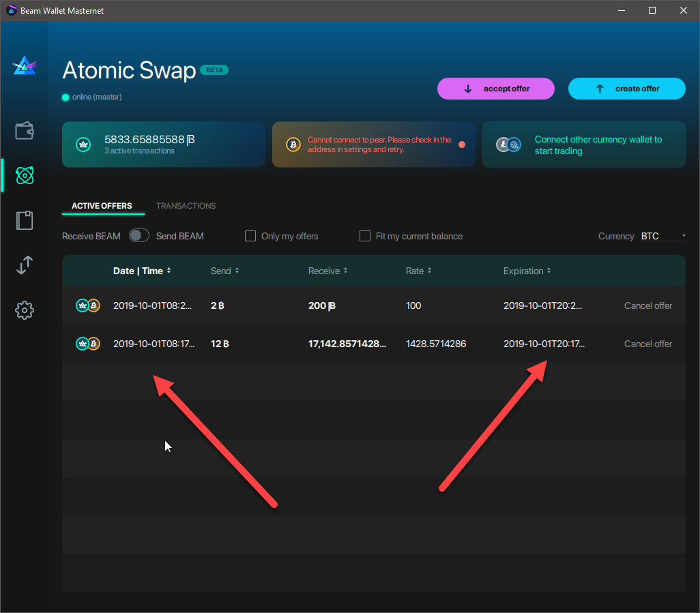The height and width of the screenshot is (613, 700).
Task: Cancel offer for the 12 B swap
Action: point(647,344)
